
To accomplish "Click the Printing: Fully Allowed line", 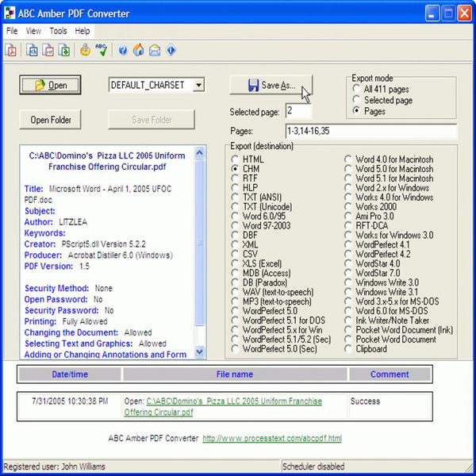I will (66, 321).
